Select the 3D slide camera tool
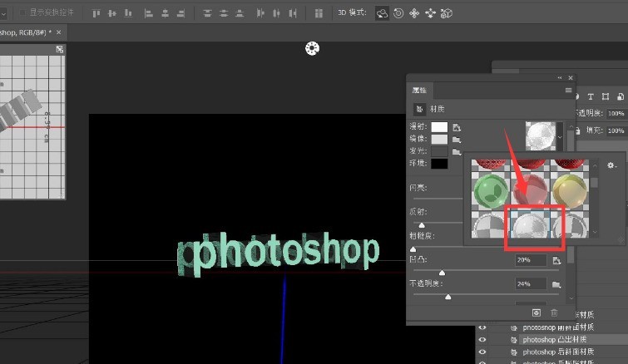This screenshot has width=628, height=364. (430, 13)
